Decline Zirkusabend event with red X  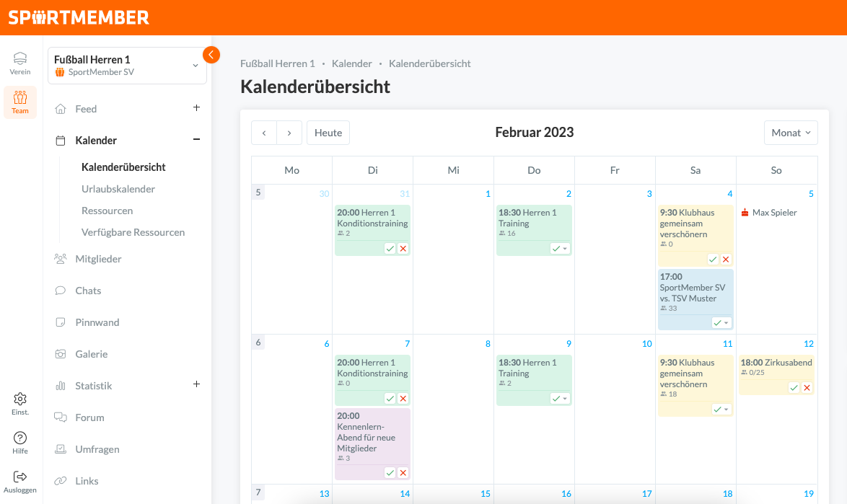[x=807, y=388]
